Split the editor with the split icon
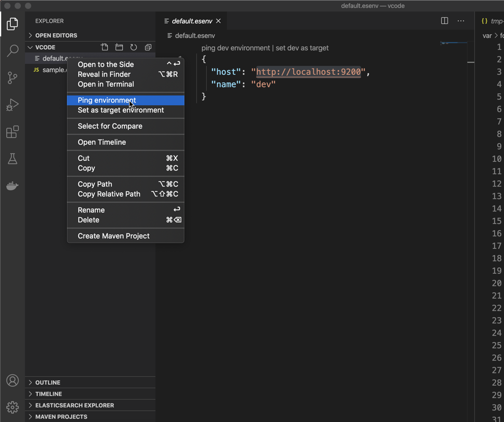Viewport: 504px width, 422px height. tap(444, 20)
